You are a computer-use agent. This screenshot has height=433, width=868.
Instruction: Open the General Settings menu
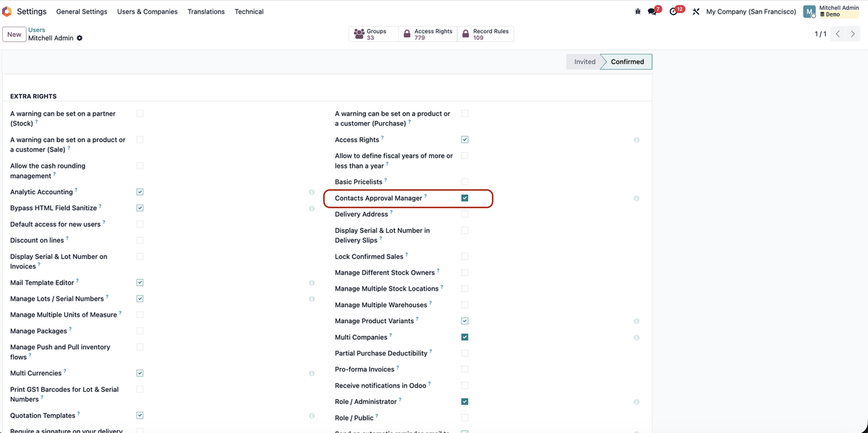tap(82, 12)
